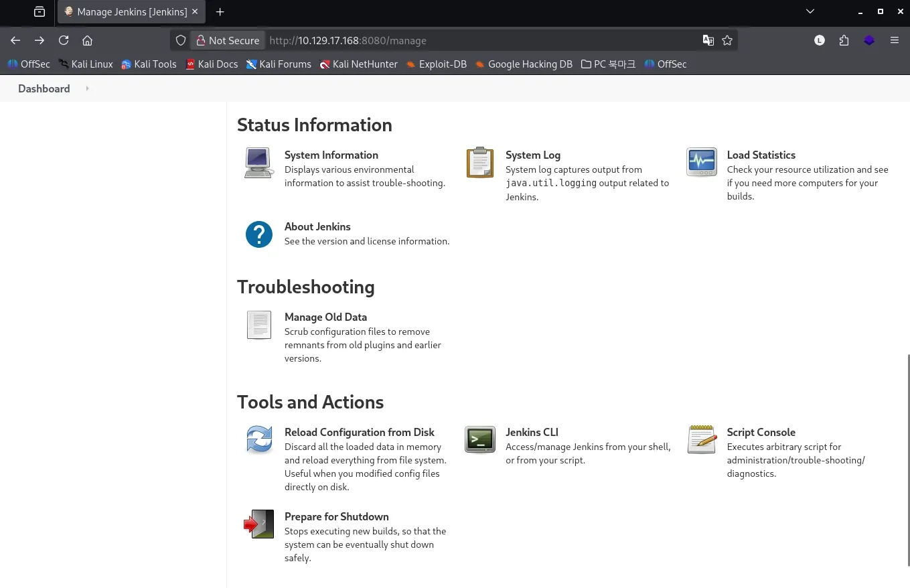This screenshot has width=910, height=588.
Task: Open the browser extensions puzzle icon
Action: (844, 40)
